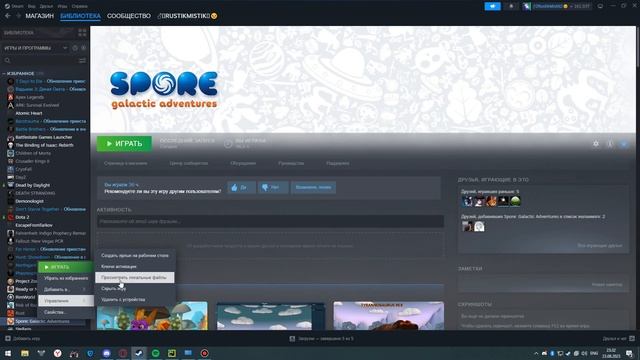
Task: Open the СООБЩЕСТВО community section
Action: (129, 16)
